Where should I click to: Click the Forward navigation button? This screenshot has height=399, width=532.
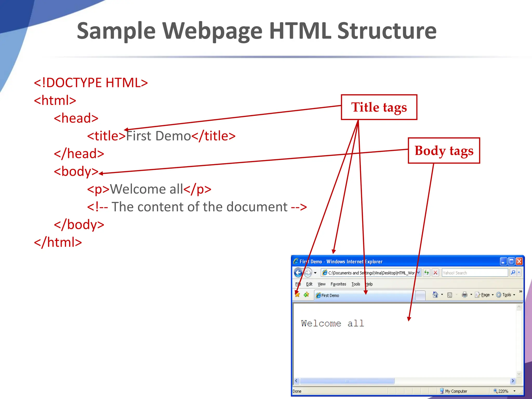[x=308, y=273]
